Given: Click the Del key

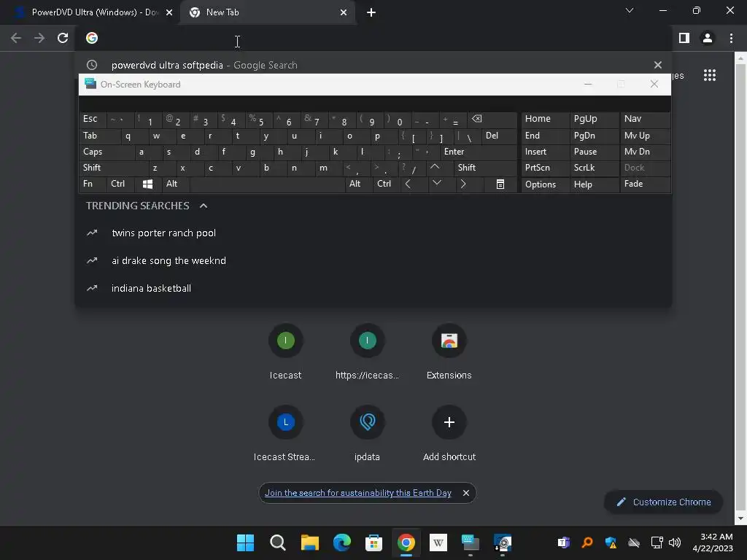Looking at the screenshot, I should point(499,136).
